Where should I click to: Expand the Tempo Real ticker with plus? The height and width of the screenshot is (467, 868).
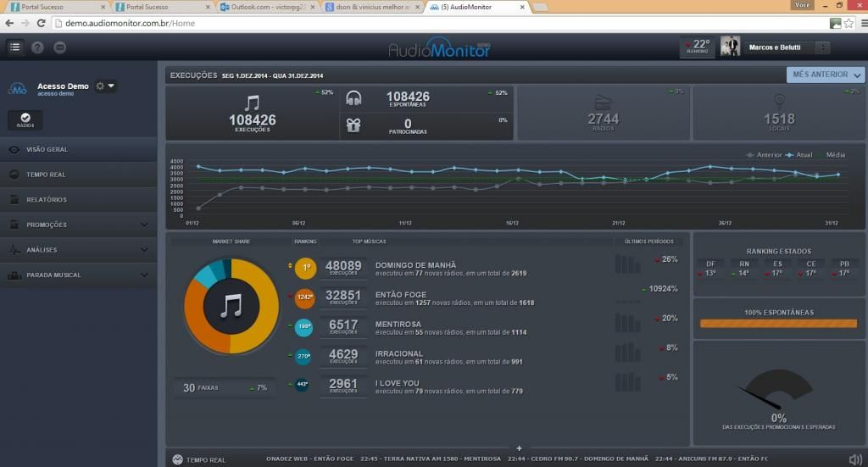coord(519,448)
